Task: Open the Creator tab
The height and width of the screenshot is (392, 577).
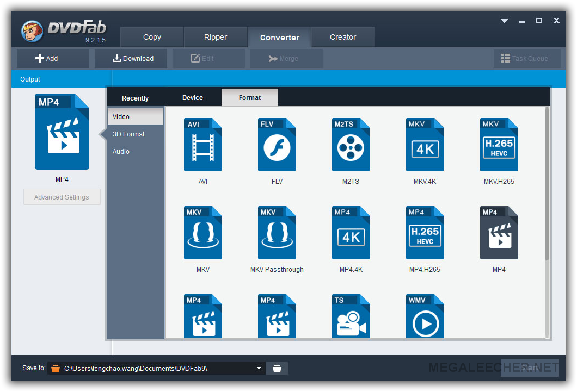Action: (343, 37)
